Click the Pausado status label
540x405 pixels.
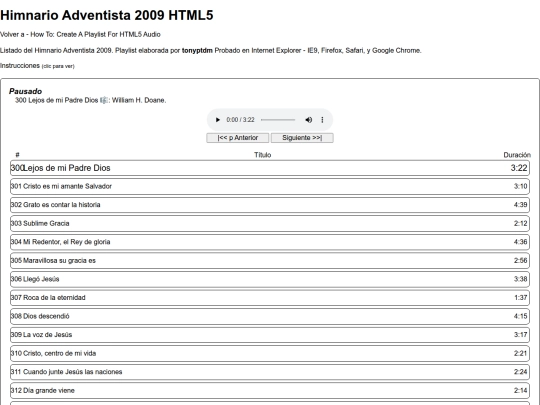pyautogui.click(x=25, y=91)
